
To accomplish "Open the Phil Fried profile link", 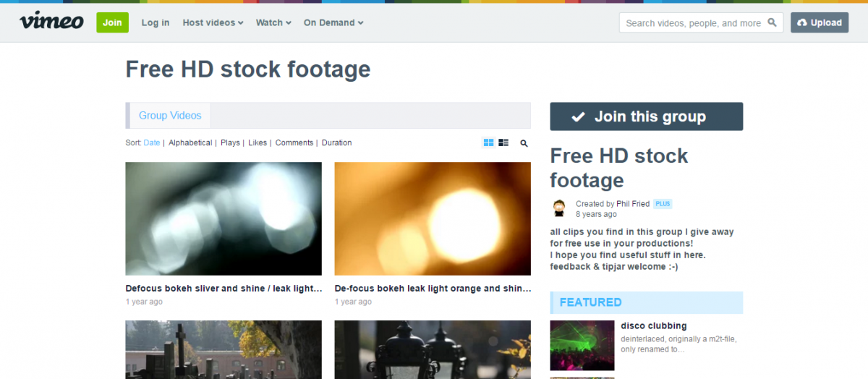I will click(633, 204).
